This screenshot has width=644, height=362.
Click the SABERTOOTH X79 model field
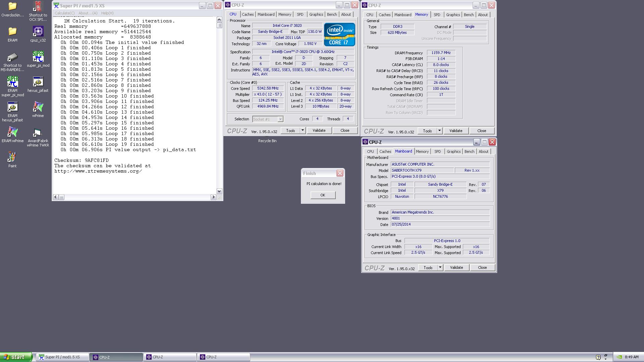(422, 170)
